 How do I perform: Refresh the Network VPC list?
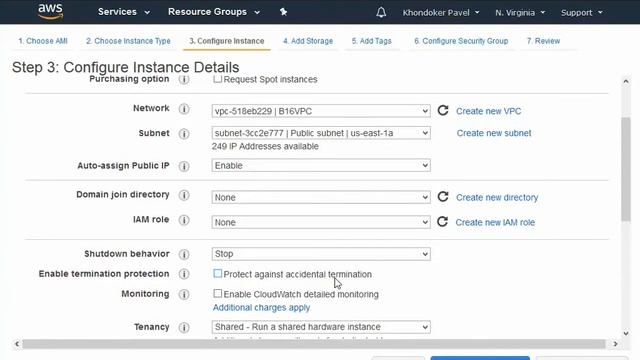(443, 111)
